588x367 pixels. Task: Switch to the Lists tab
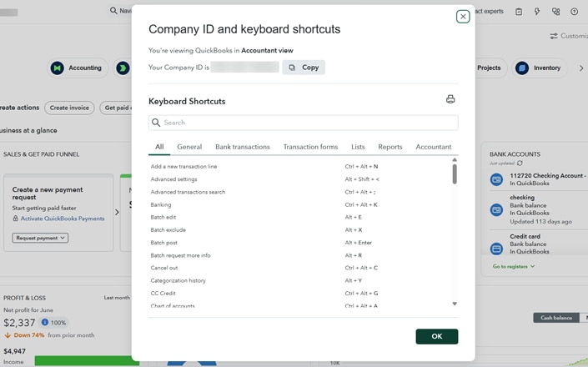tap(358, 147)
